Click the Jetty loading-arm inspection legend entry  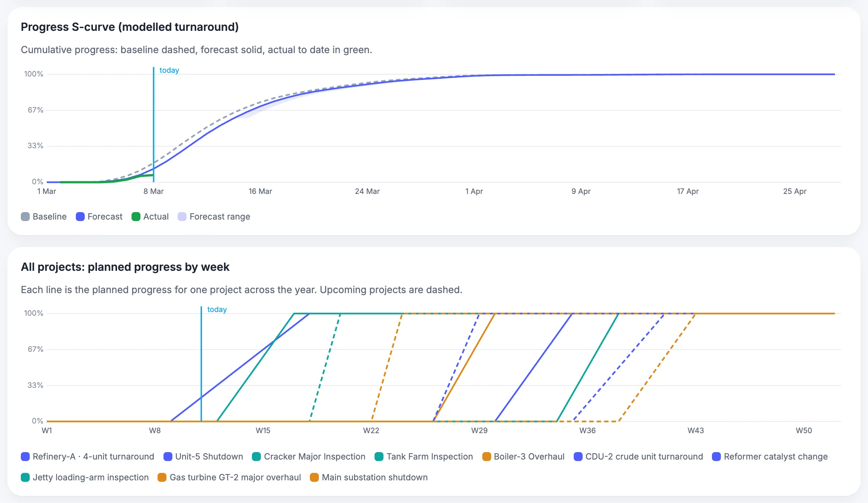(x=85, y=477)
